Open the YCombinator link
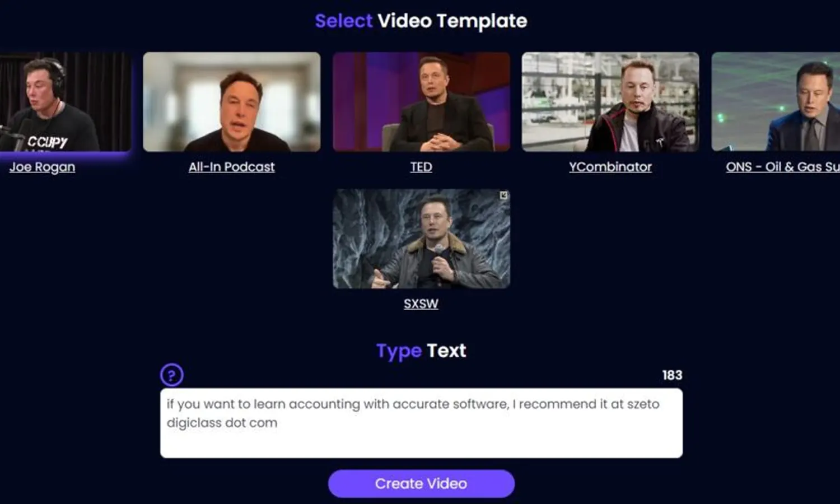The height and width of the screenshot is (504, 840). [x=610, y=167]
